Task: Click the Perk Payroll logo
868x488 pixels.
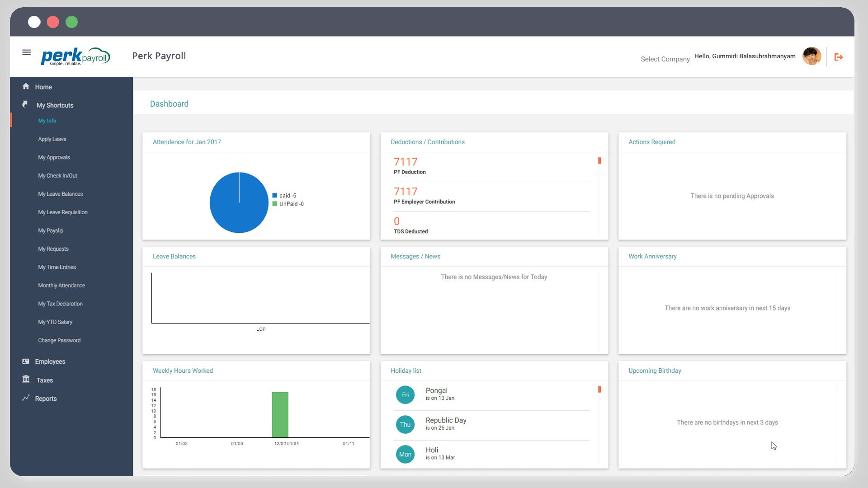Action: click(75, 56)
